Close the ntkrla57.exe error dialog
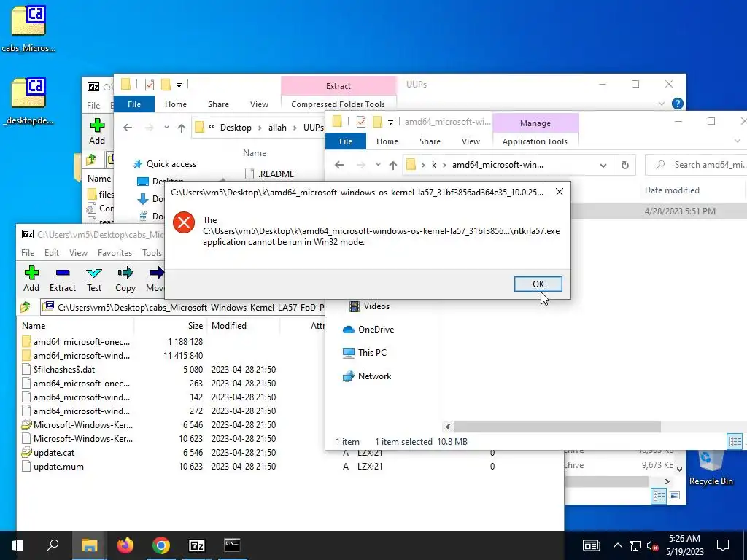 560,192
